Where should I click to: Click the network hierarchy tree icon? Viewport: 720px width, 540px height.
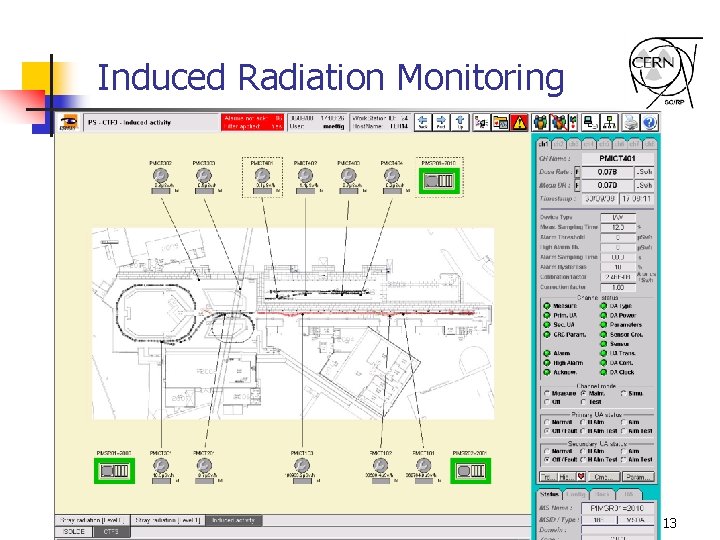(609, 123)
